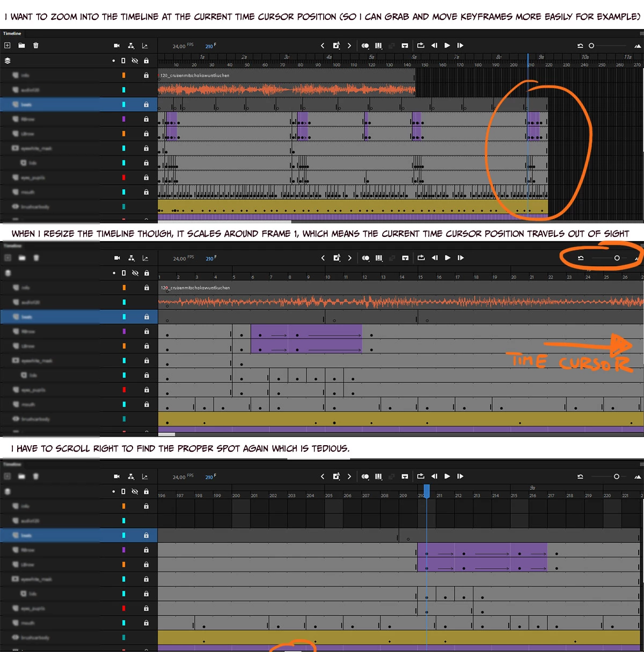
Task: Click the hide-all eye icon in the frames 196–221 header
Action: pyautogui.click(x=135, y=491)
